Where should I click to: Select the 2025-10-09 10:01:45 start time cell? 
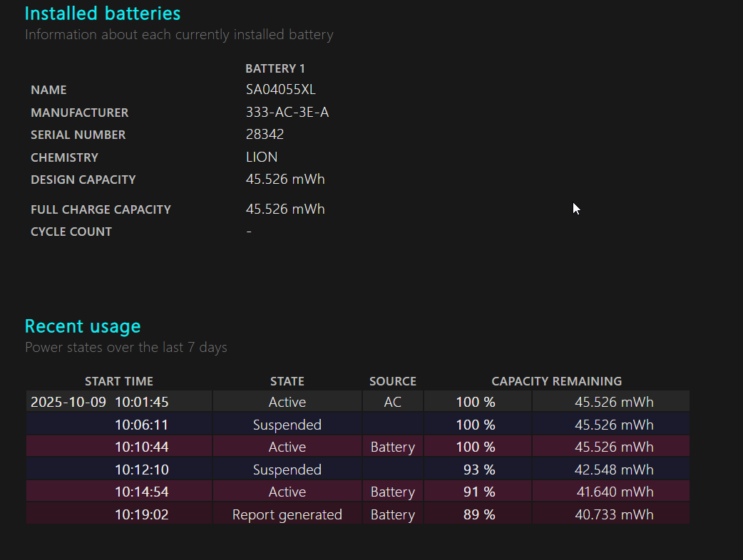tap(100, 402)
